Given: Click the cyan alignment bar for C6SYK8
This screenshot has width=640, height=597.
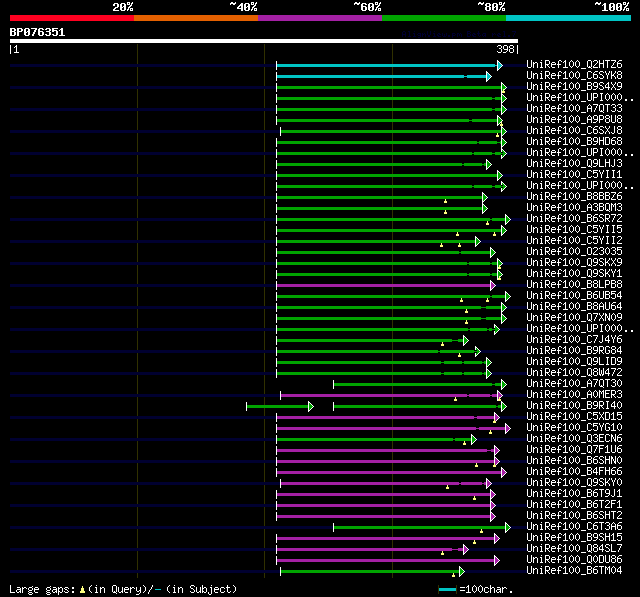Looking at the screenshot, I should coord(384,76).
